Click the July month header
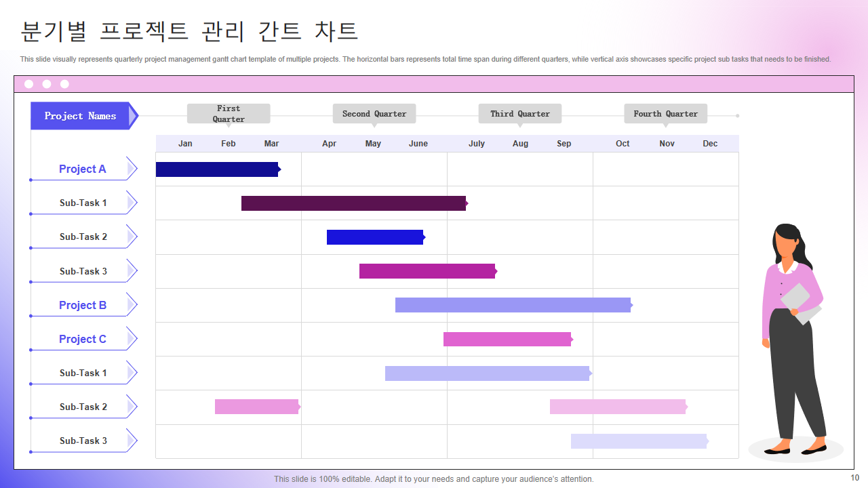Screen dimensions: 868x488 [x=477, y=144]
